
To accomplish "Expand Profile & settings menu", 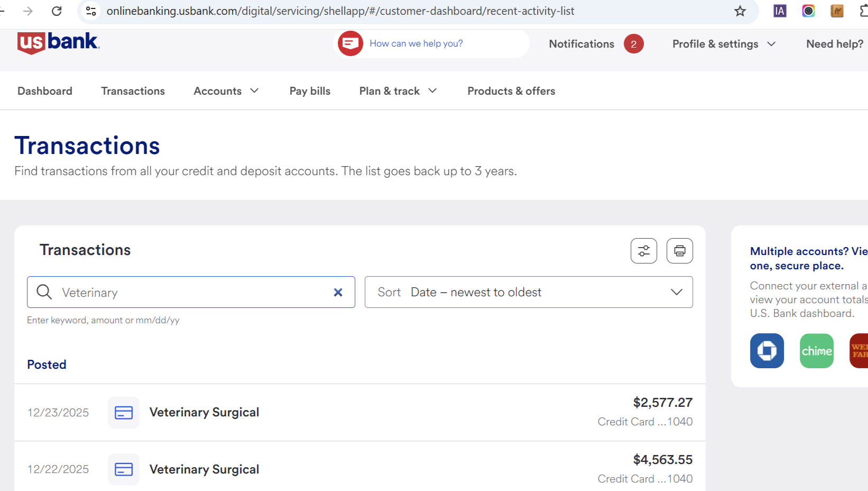I will (724, 44).
